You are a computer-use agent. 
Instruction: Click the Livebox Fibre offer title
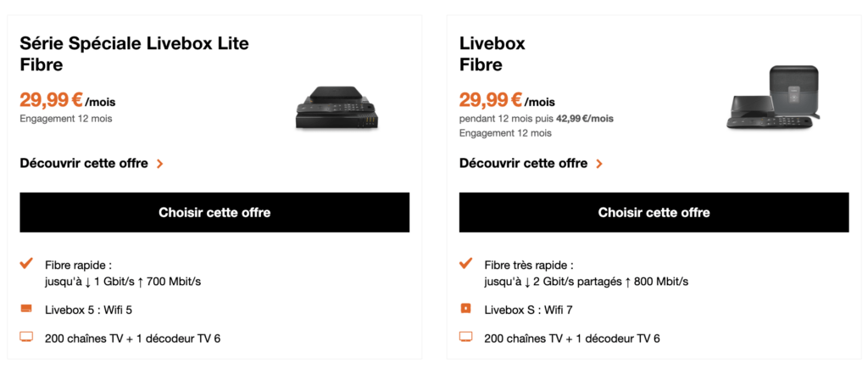492,53
